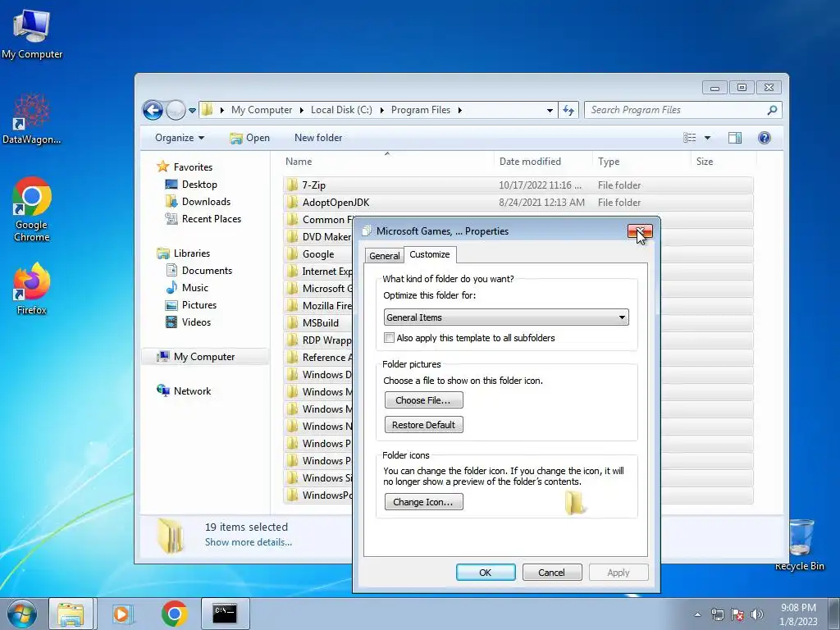This screenshot has height=630, width=840.
Task: Switch to the General tab in Properties
Action: click(x=384, y=256)
